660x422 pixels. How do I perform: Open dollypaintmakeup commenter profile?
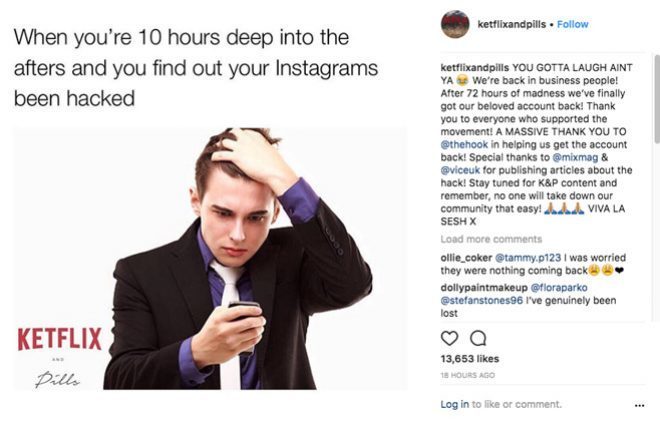click(x=484, y=287)
